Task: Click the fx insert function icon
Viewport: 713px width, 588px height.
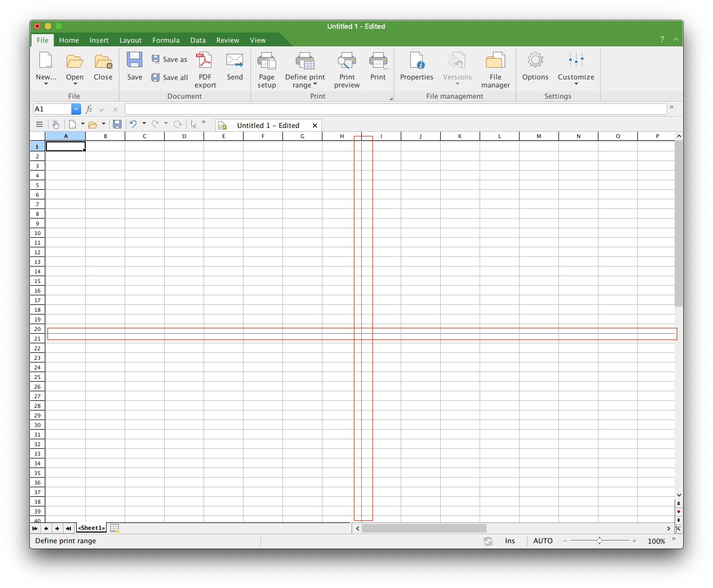Action: tap(89, 109)
